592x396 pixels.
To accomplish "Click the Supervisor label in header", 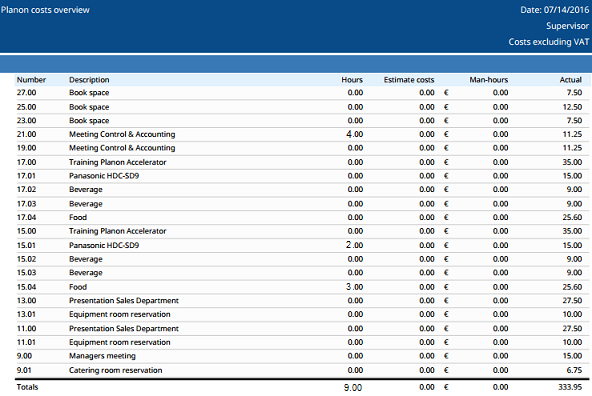I will 567,26.
